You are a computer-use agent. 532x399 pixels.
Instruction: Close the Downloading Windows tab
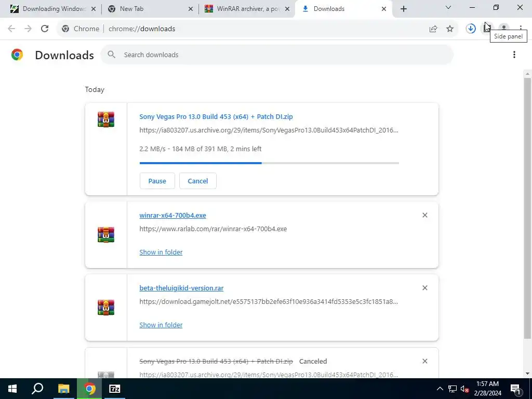point(94,9)
